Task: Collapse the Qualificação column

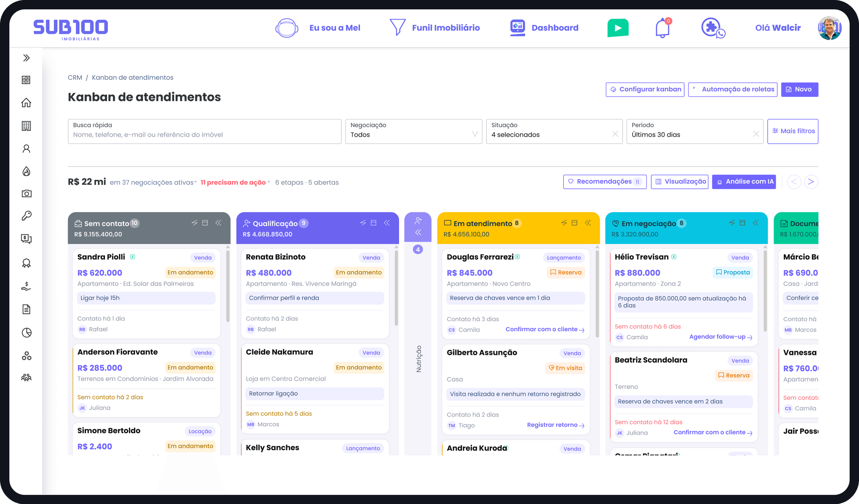Action: pyautogui.click(x=387, y=223)
